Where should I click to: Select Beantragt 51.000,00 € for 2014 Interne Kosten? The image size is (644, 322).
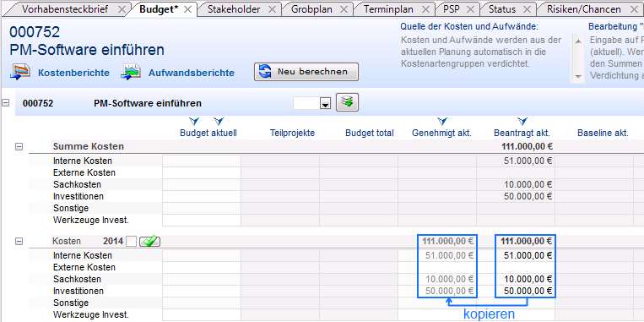click(x=528, y=255)
